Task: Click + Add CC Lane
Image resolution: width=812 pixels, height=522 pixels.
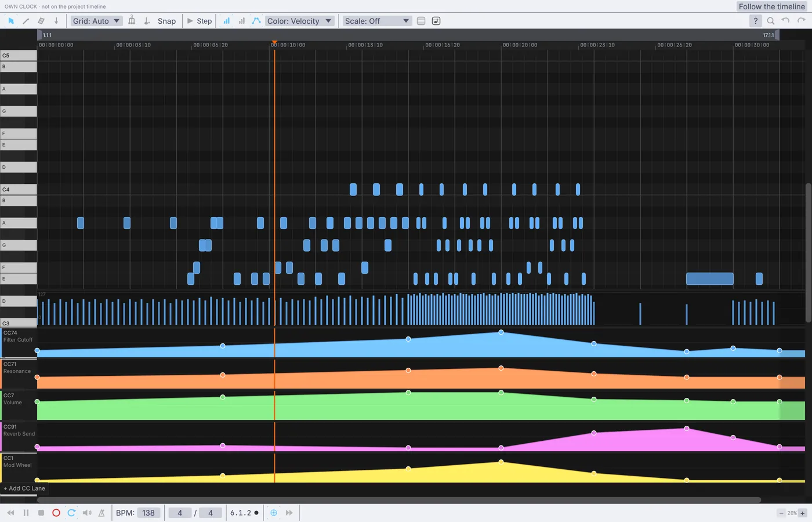Action: 24,488
